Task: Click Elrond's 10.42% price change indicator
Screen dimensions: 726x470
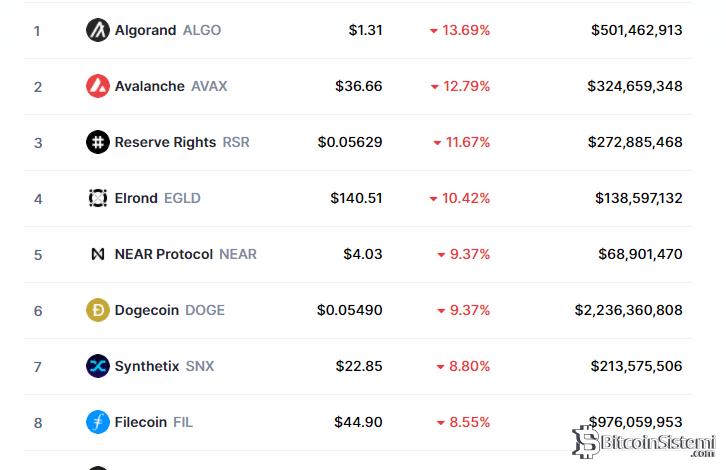Action: [x=460, y=198]
